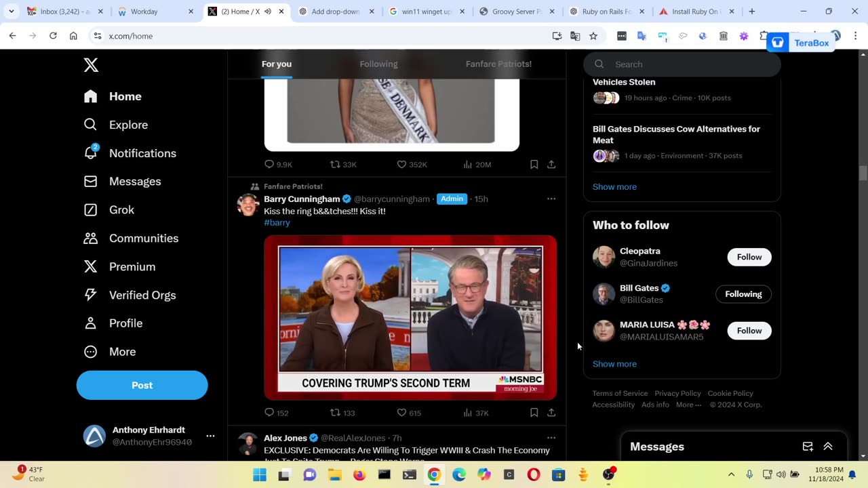868x488 pixels.
Task: Open Grok from the sidebar
Action: pyautogui.click(x=108, y=210)
